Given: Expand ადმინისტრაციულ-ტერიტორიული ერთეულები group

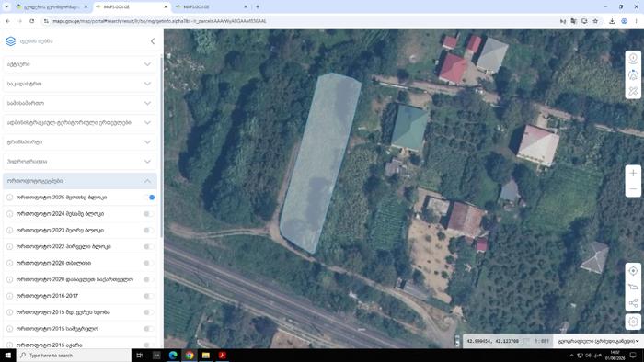Looking at the screenshot, I should [80, 122].
